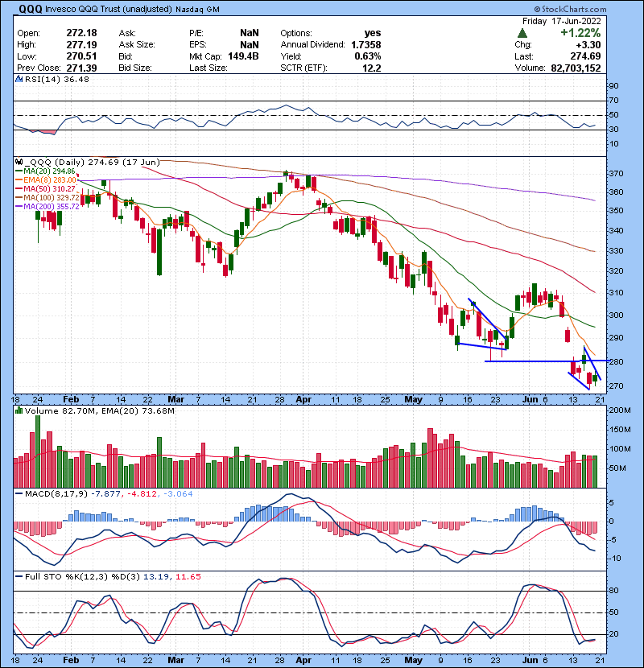This screenshot has width=644, height=668.
Task: Select the MACD signal value -4.812
Action: (142, 494)
